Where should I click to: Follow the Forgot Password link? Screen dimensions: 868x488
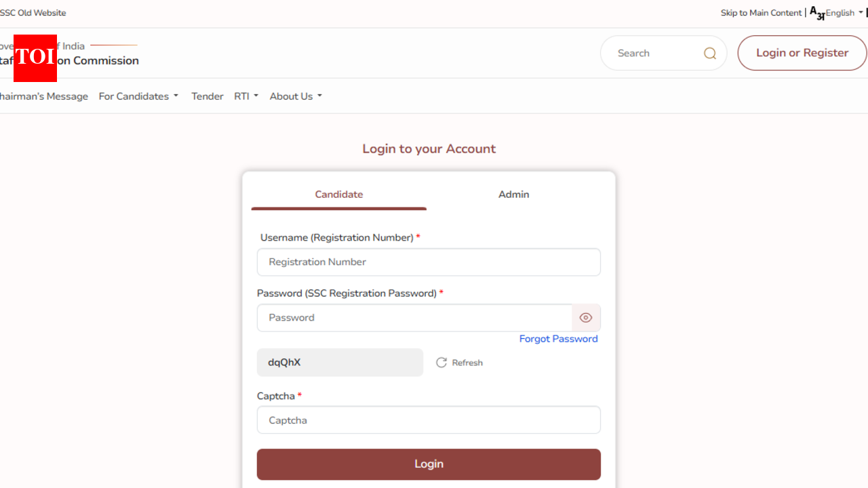tap(558, 339)
